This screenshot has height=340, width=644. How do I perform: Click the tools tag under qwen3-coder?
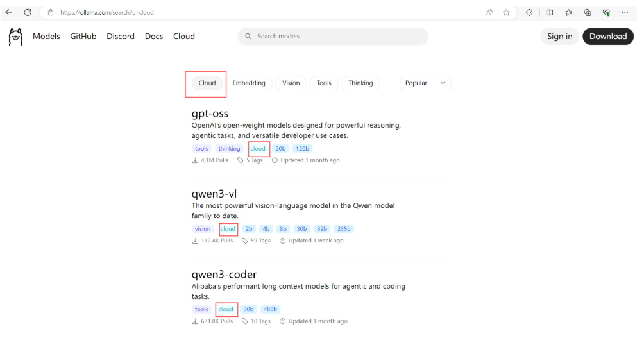[201, 309]
